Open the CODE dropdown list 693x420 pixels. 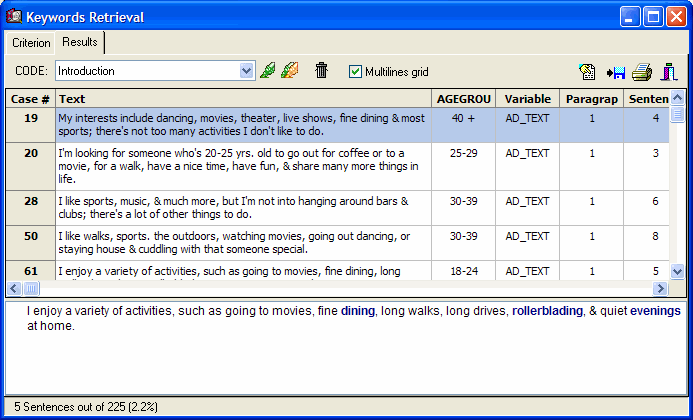pyautogui.click(x=247, y=71)
